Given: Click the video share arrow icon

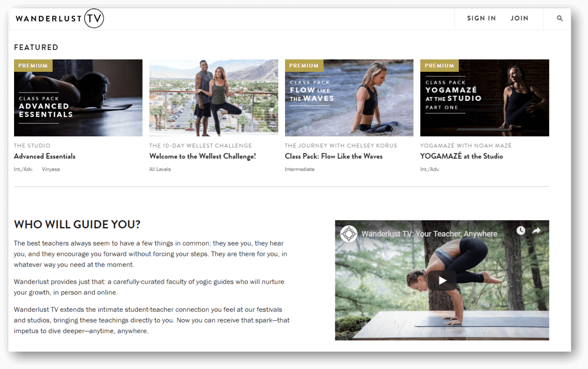Looking at the screenshot, I should coord(536,230).
